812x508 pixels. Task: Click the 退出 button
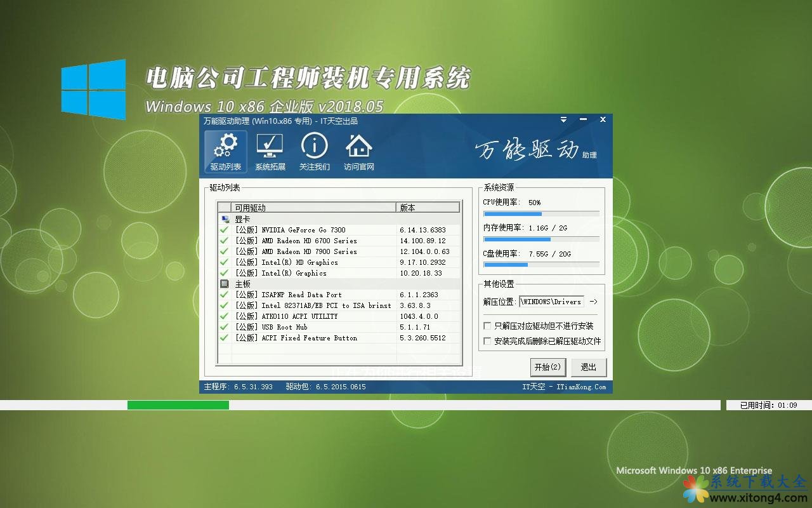click(589, 367)
